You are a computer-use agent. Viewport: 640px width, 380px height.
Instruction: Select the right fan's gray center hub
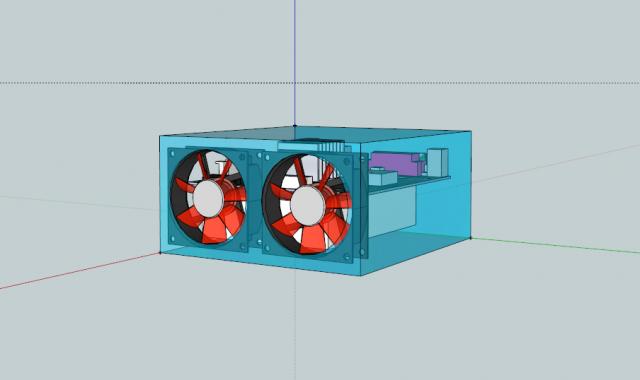[x=308, y=206]
